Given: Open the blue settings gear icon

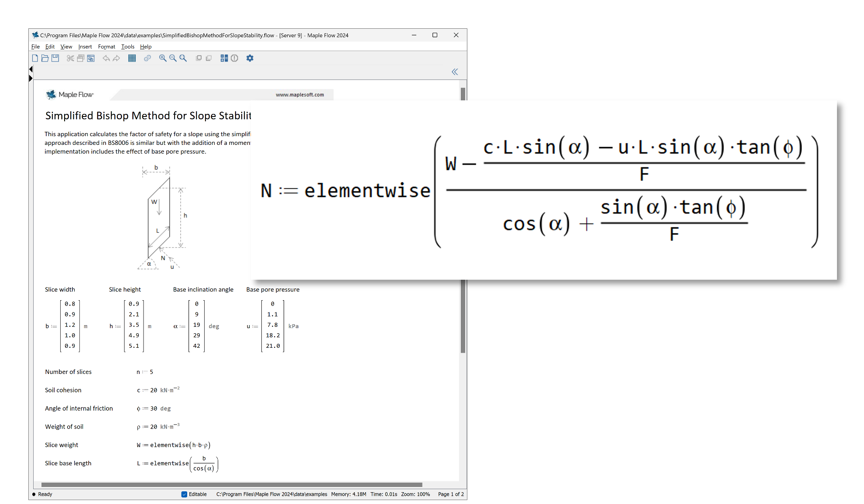Looking at the screenshot, I should [x=250, y=58].
